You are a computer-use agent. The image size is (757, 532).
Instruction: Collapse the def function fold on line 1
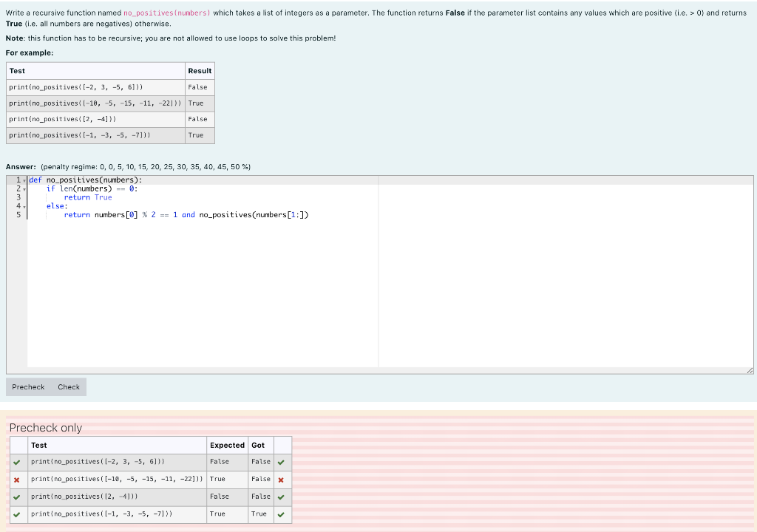click(23, 180)
